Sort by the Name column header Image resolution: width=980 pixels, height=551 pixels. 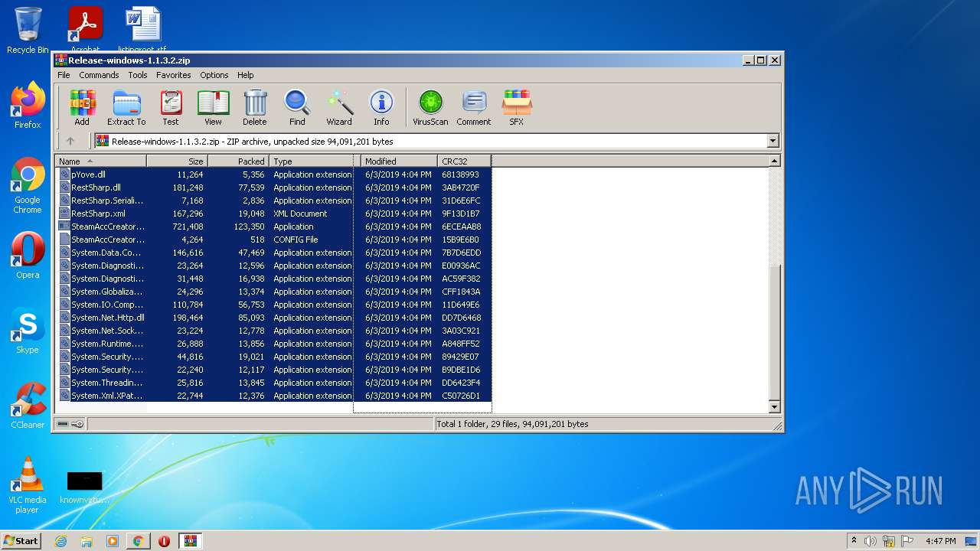click(100, 161)
